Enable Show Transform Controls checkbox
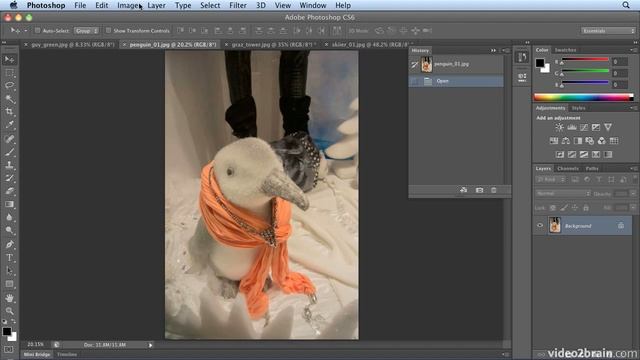The height and width of the screenshot is (360, 640). click(108, 31)
